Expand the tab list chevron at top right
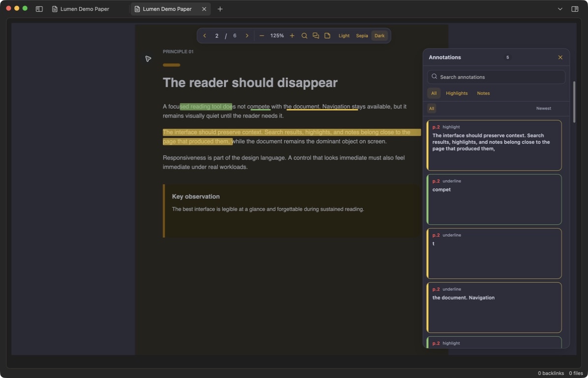The width and height of the screenshot is (588, 378). pyautogui.click(x=560, y=9)
